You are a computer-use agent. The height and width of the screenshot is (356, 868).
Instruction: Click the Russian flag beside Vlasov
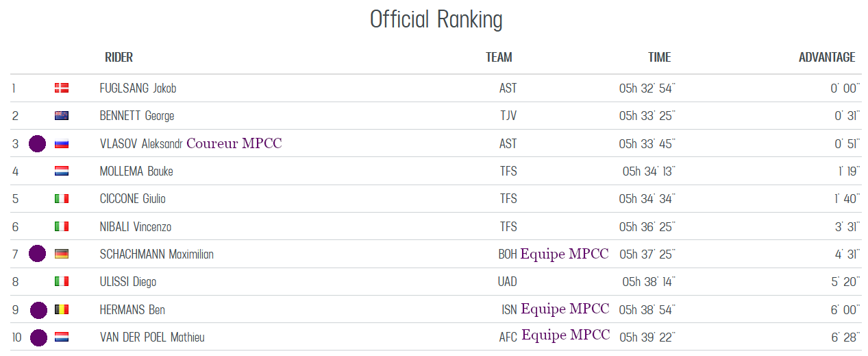[x=62, y=143]
